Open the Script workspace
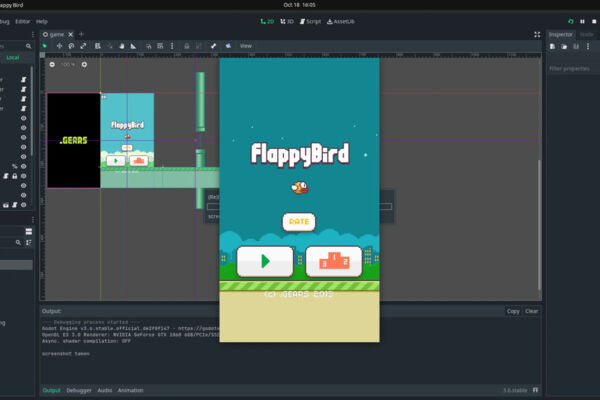600x400 pixels. 310,21
